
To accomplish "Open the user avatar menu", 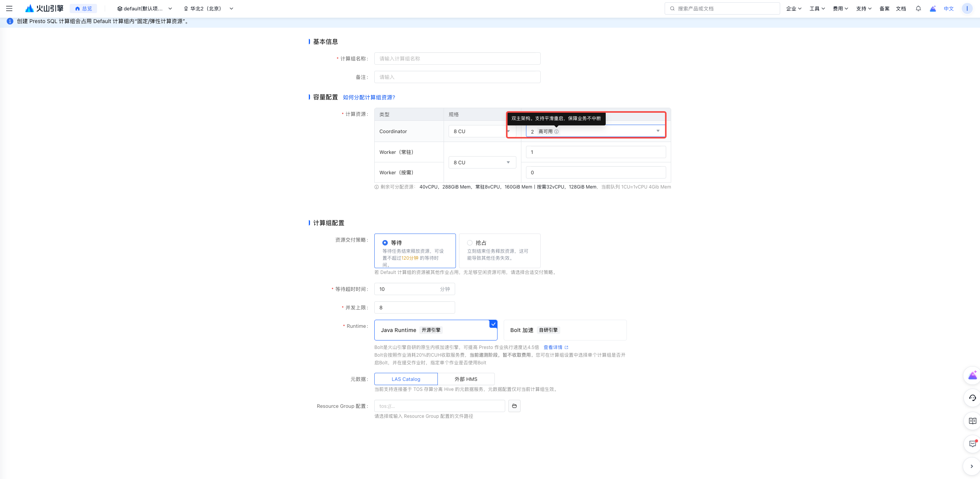I will point(967,8).
